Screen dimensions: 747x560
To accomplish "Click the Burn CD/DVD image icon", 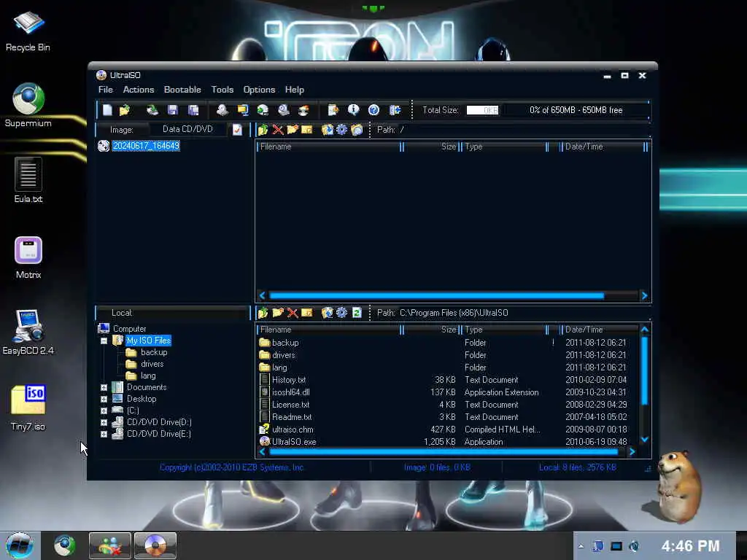I will [303, 110].
